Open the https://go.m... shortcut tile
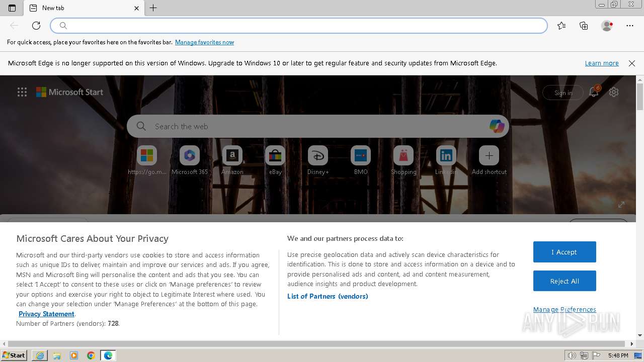 pyautogui.click(x=147, y=160)
